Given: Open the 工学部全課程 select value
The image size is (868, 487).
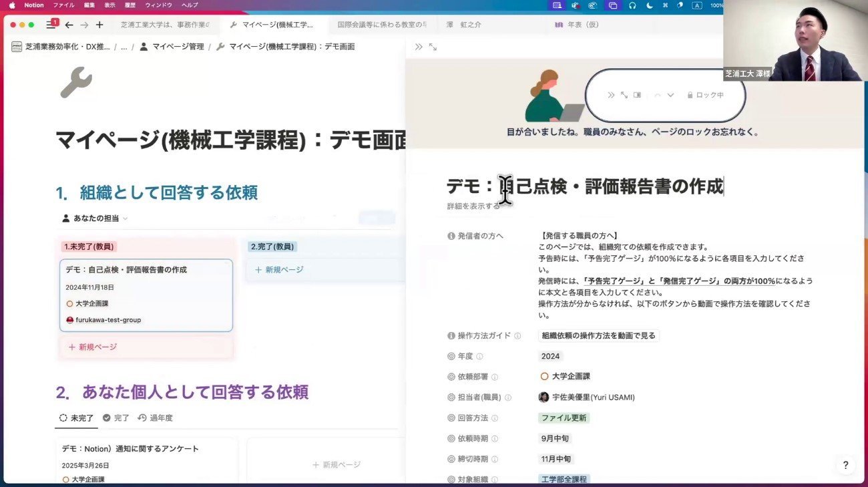Looking at the screenshot, I should point(564,480).
